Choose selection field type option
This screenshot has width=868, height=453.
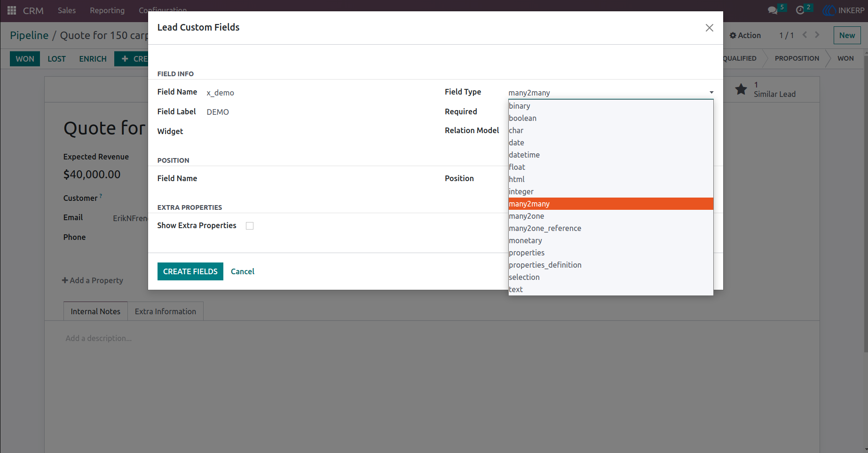tap(611, 277)
